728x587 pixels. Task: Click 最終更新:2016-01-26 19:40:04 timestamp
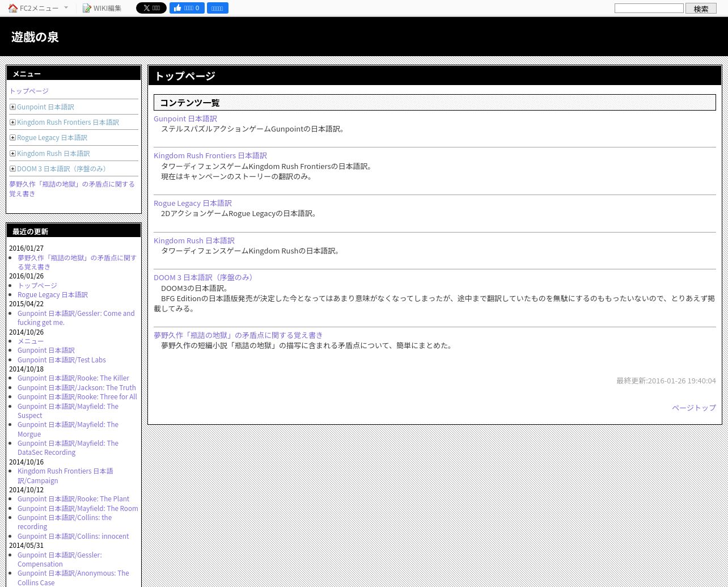tap(666, 381)
